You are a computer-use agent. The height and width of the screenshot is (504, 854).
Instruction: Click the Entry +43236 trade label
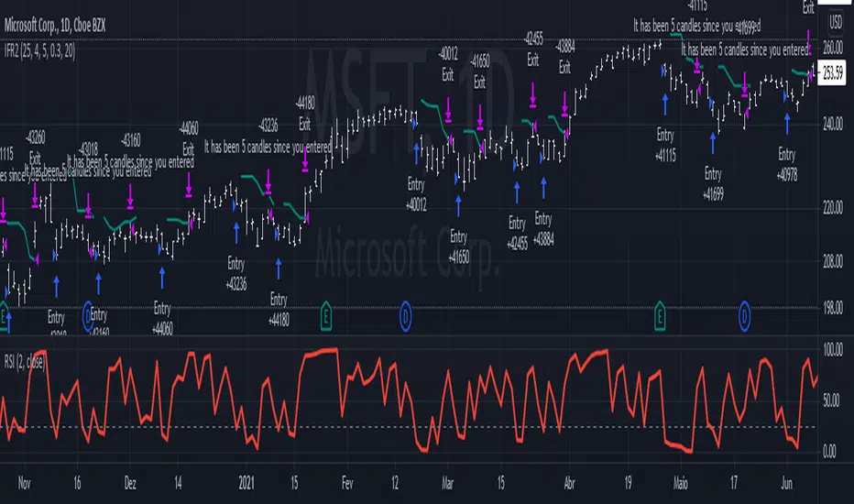[x=236, y=273]
